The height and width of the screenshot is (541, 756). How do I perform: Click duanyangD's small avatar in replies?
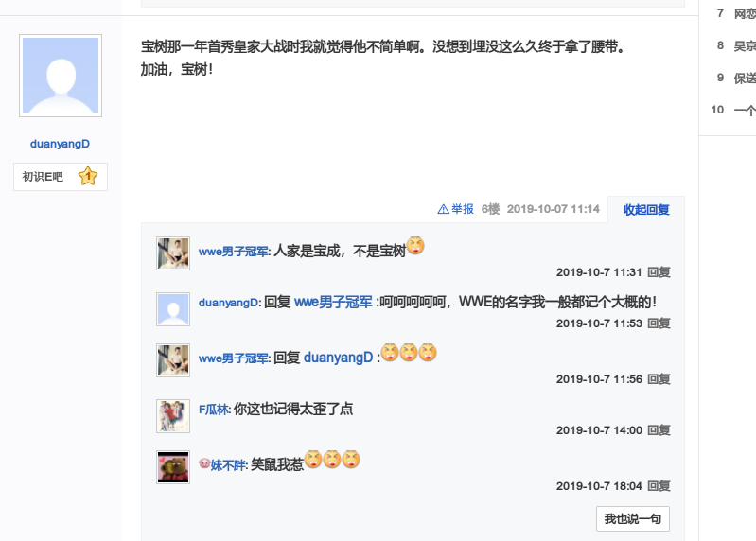(x=173, y=309)
